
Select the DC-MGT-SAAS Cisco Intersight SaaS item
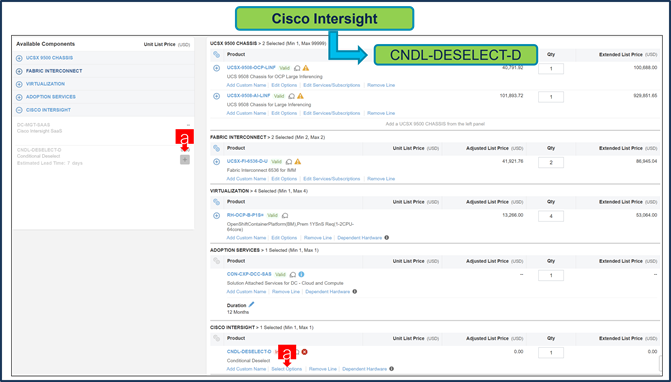point(103,128)
